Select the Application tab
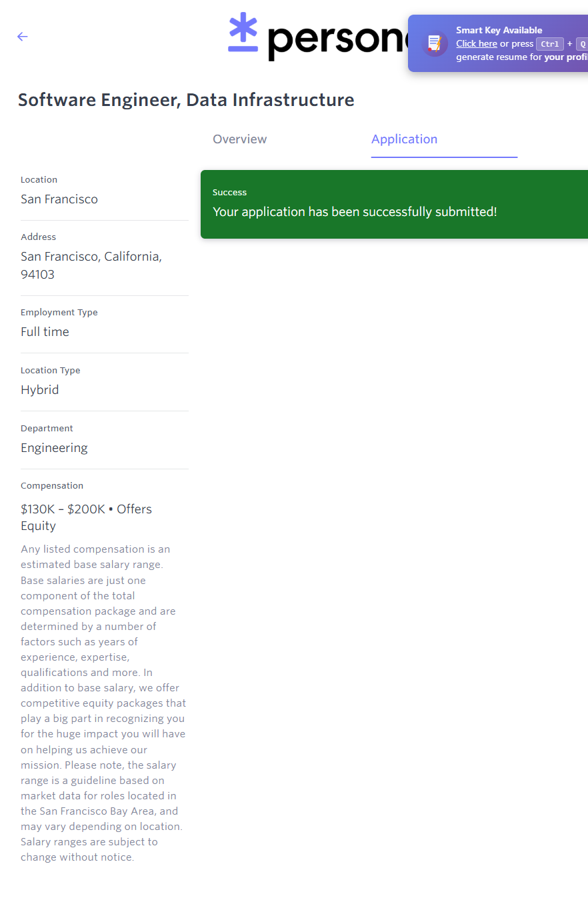The image size is (588, 900). coord(404,139)
